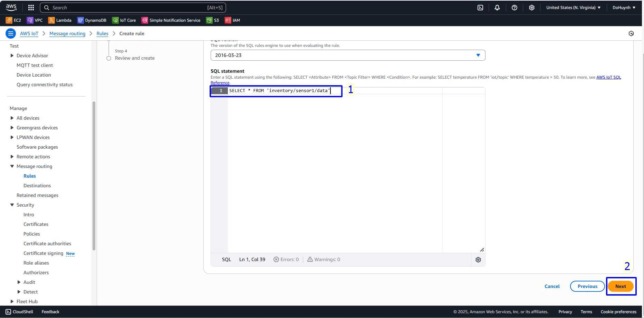The height and width of the screenshot is (318, 644).
Task: Expand the Fleet Hub section
Action: [12, 301]
